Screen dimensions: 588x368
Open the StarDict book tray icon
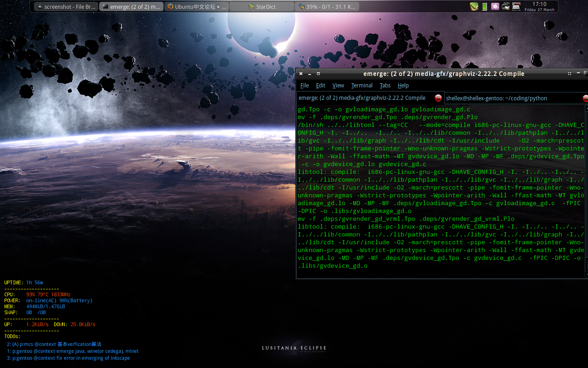point(474,6)
